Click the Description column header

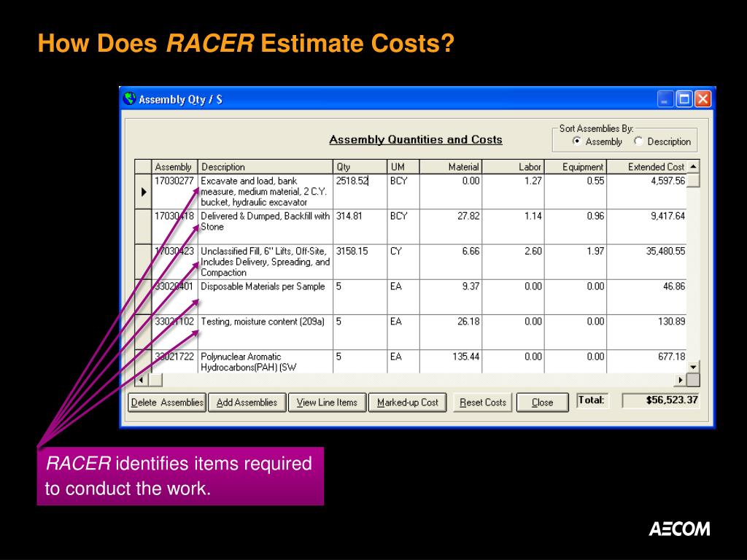pyautogui.click(x=266, y=167)
